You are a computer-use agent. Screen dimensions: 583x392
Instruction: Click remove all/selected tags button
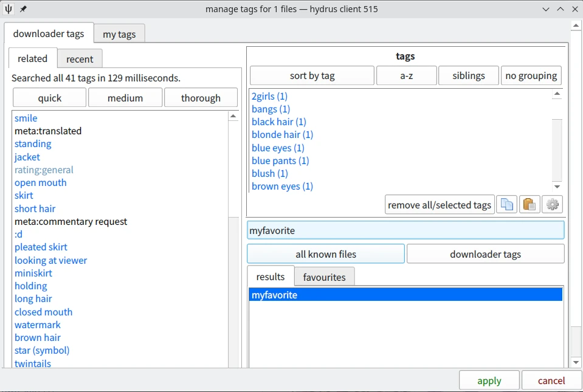coord(440,205)
